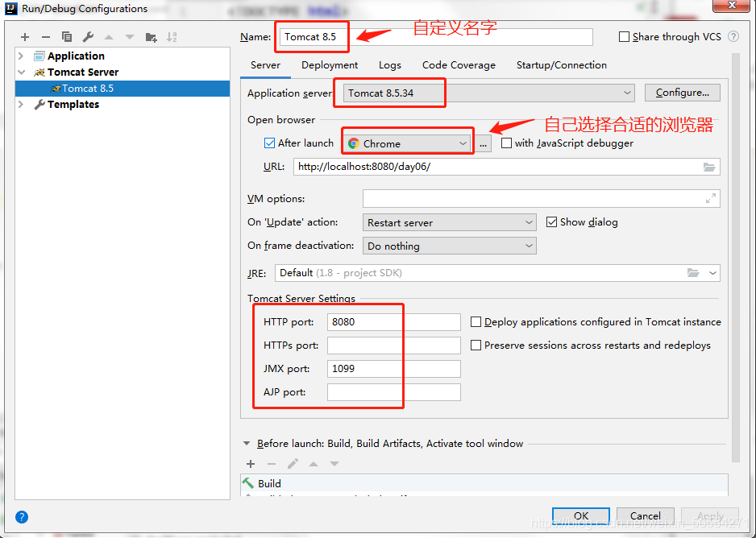Click the AJP port field
This screenshot has height=538, width=756.
coord(394,392)
